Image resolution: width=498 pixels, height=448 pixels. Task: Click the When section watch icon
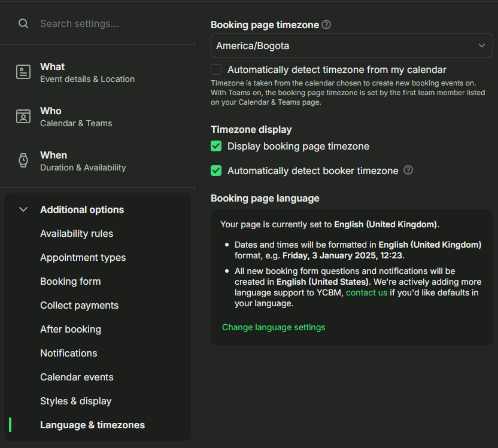[23, 160]
